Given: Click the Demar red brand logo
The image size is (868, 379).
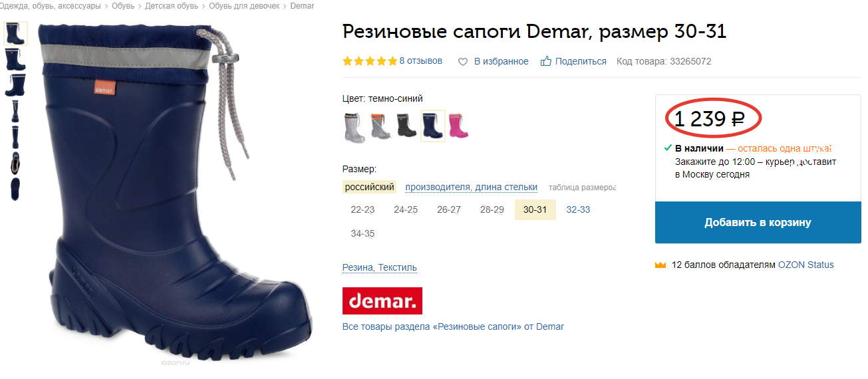Looking at the screenshot, I should (382, 301).
